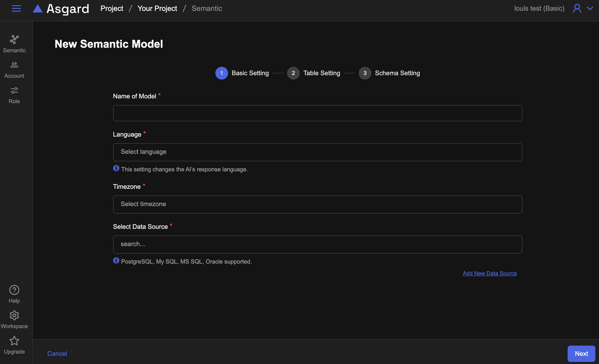599x364 pixels.
Task: Open the hamburger menu icon
Action: [x=16, y=8]
